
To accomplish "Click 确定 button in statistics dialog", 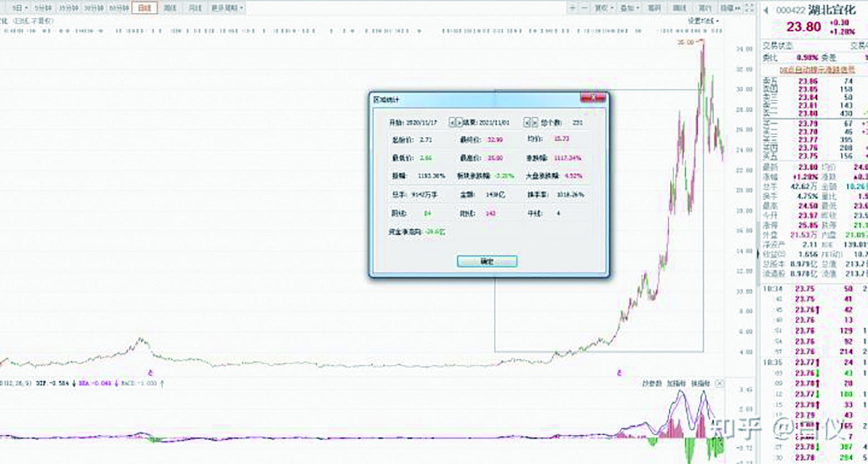I will click(487, 261).
